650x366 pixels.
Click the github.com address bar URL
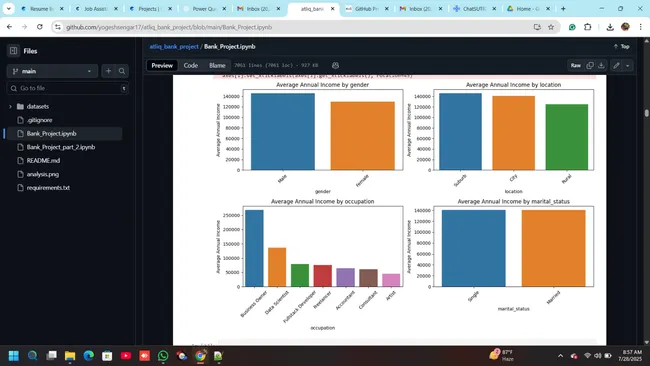pyautogui.click(x=169, y=27)
